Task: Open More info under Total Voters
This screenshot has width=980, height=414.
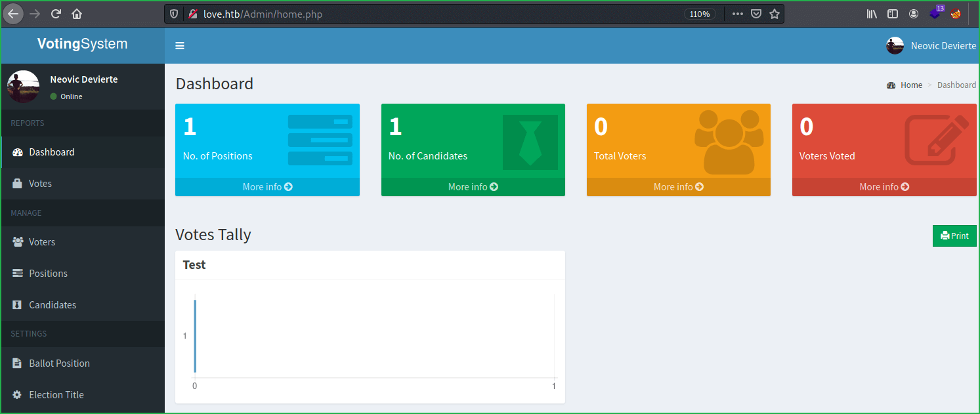Action: coord(678,187)
